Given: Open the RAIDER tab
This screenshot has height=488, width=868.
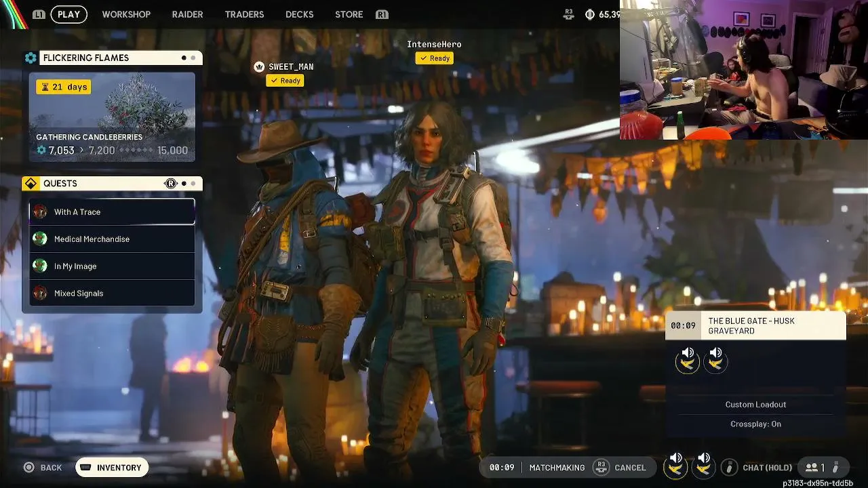Looking at the screenshot, I should click(187, 14).
